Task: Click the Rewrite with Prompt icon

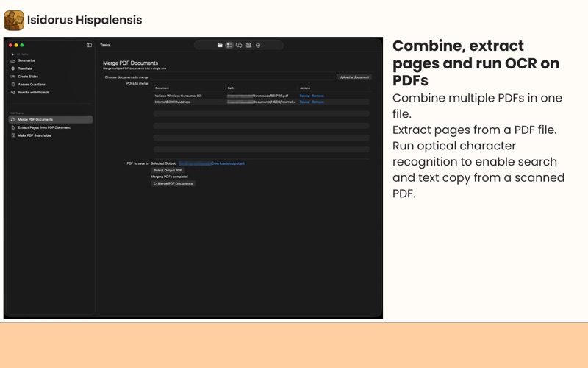Action: point(13,93)
